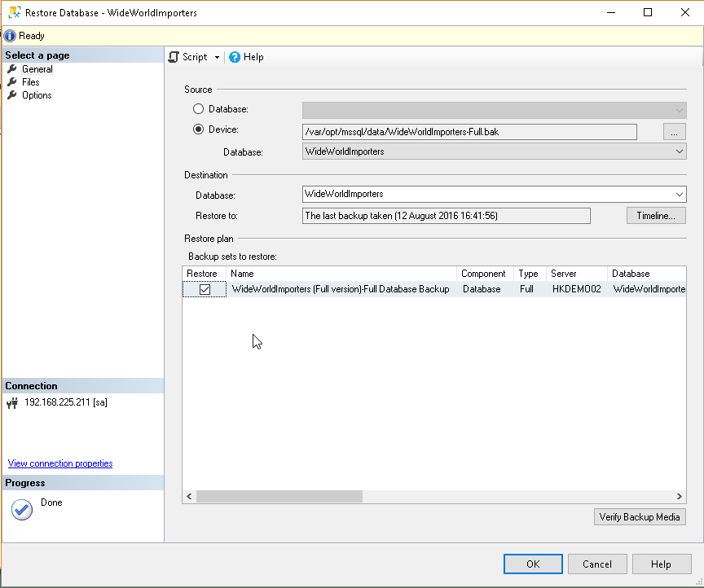Viewport: 704px width, 588px height.
Task: Open View connection properties link
Action: click(60, 463)
